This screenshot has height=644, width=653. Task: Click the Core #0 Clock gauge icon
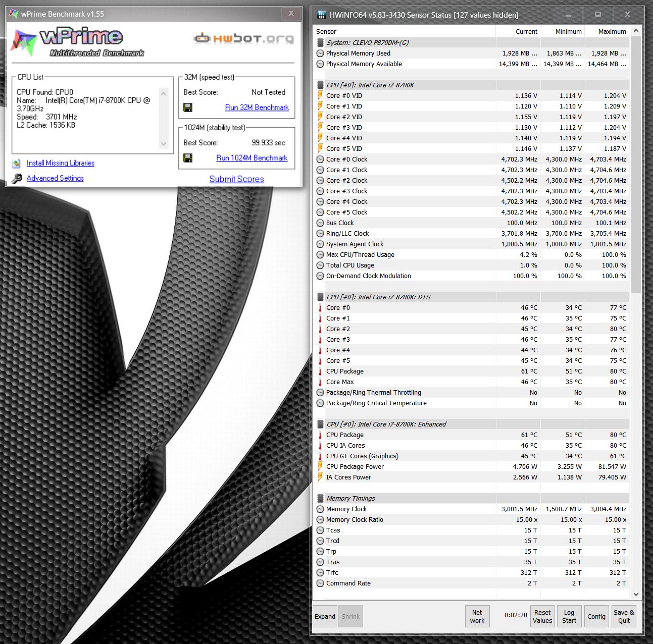click(320, 159)
